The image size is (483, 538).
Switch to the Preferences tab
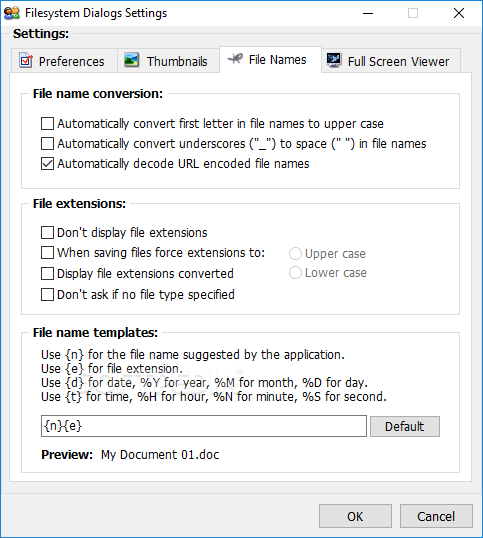click(x=64, y=61)
